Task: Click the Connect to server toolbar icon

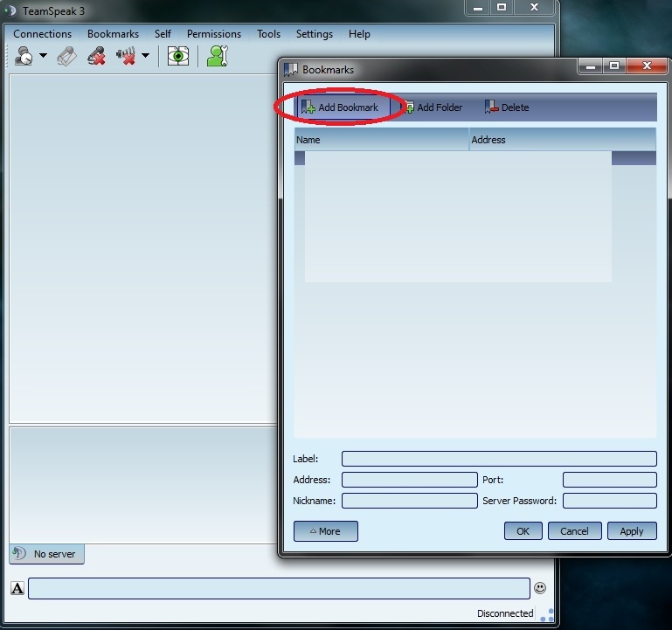Action: coord(24,56)
